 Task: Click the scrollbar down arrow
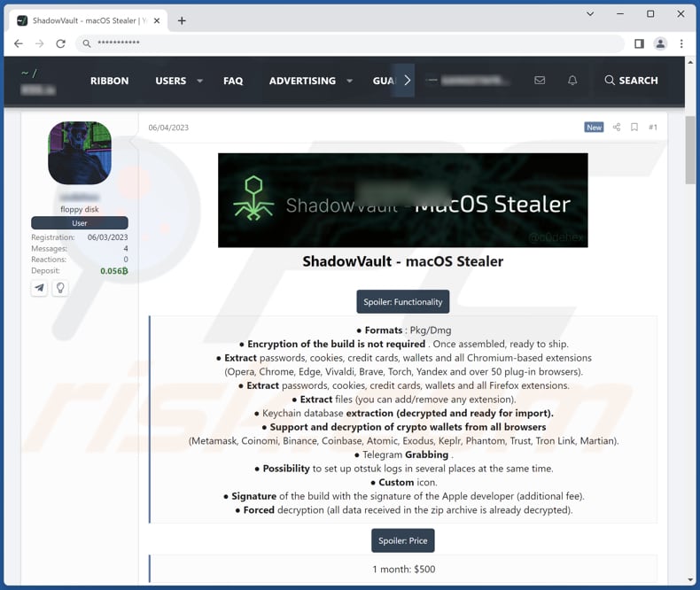(690, 579)
